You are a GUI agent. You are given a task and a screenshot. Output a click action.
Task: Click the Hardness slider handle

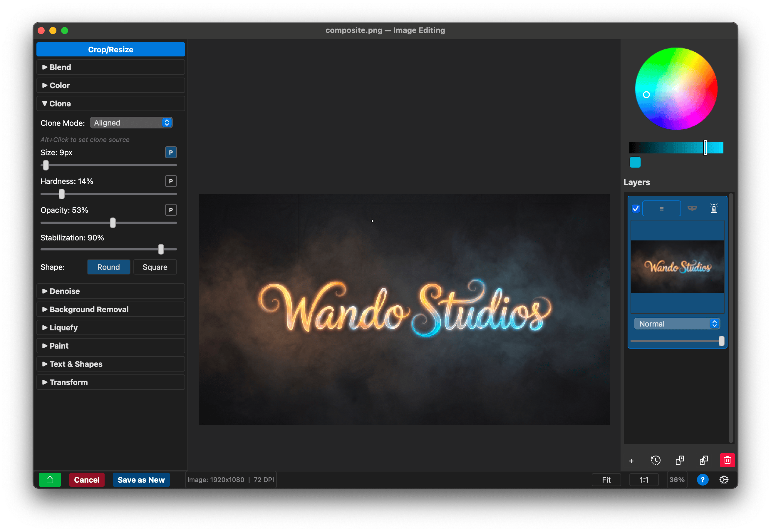click(x=61, y=194)
